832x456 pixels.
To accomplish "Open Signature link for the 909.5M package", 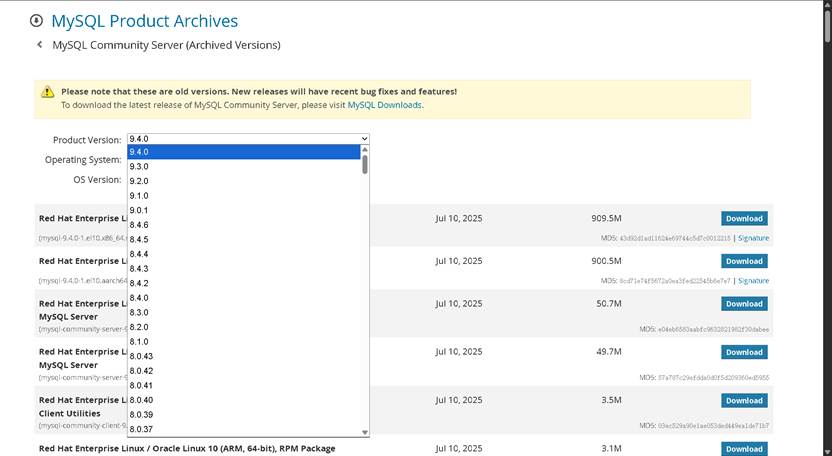I will pos(753,238).
